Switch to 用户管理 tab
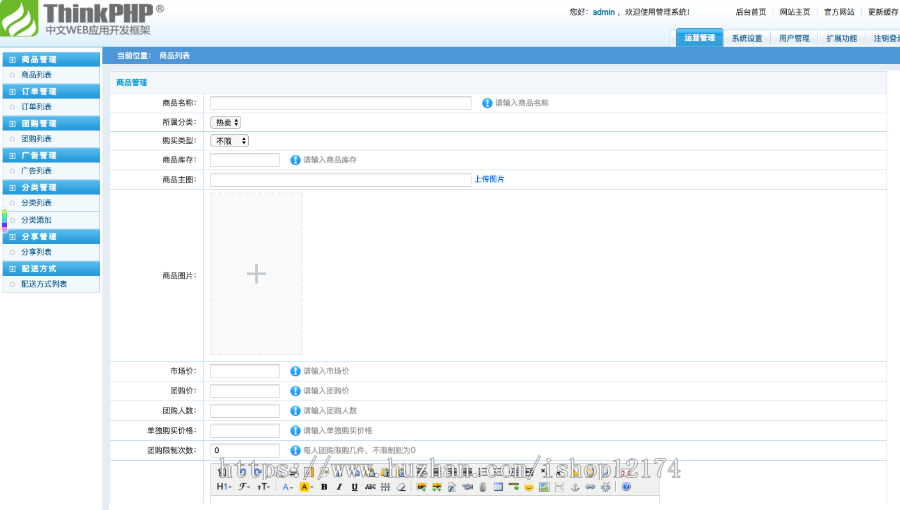The height and width of the screenshot is (510, 900). 794,38
